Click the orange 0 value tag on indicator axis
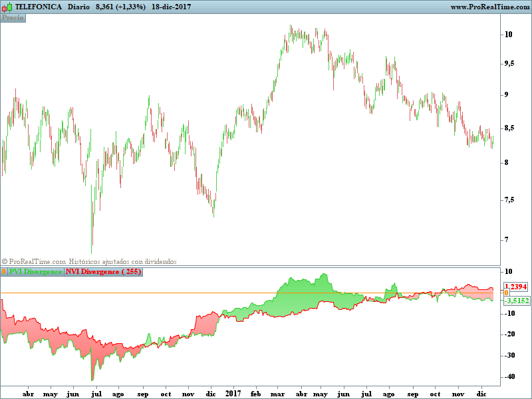The image size is (532, 399). click(506, 293)
